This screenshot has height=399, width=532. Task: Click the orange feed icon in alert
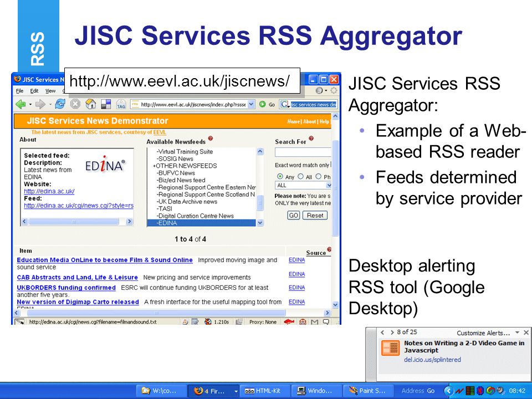(x=390, y=348)
